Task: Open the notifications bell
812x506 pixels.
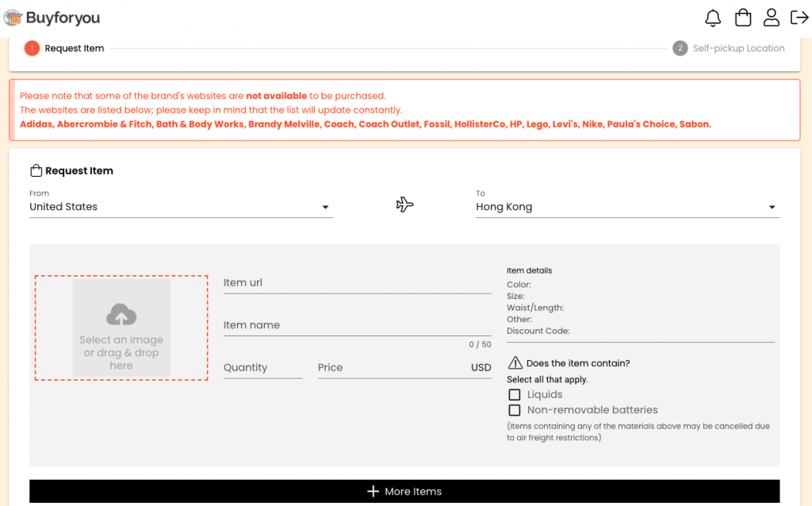Action: 713,17
